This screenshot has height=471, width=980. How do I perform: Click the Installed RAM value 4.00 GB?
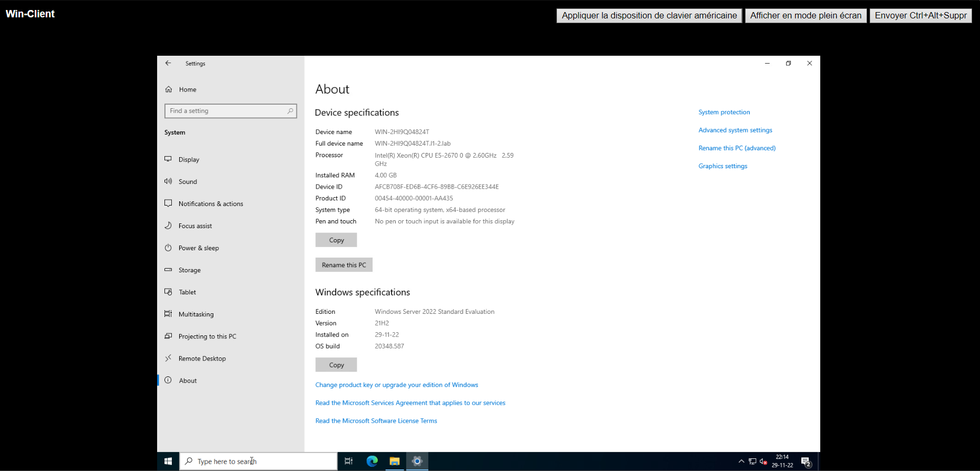(x=386, y=175)
